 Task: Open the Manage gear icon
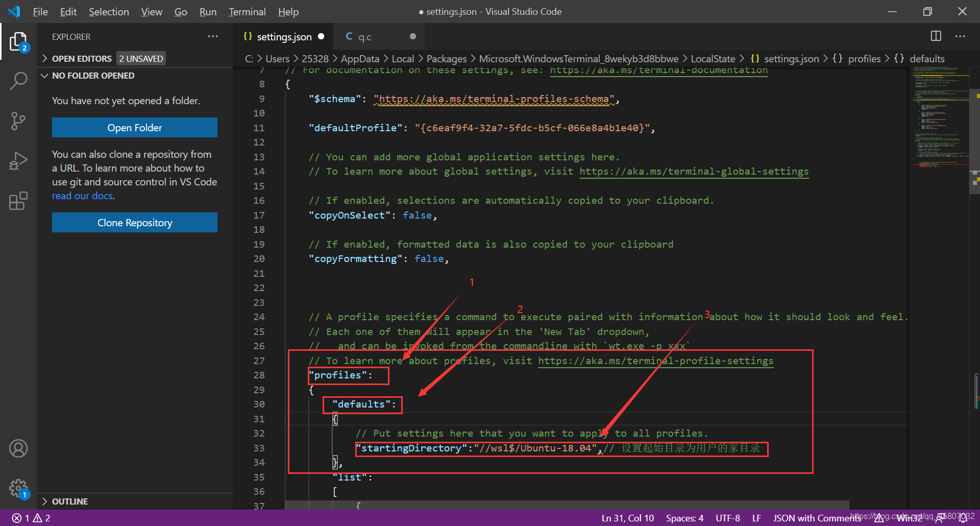(18, 489)
